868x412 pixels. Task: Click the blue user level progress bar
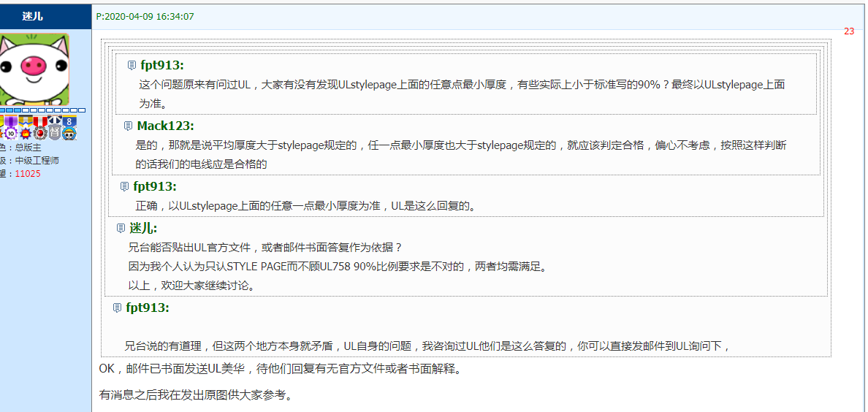click(x=42, y=110)
